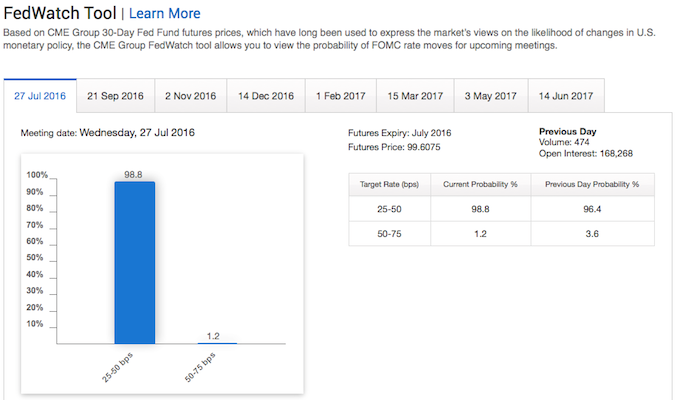
Task: Switch to the 15 Mar 2017 tab
Action: click(x=415, y=96)
